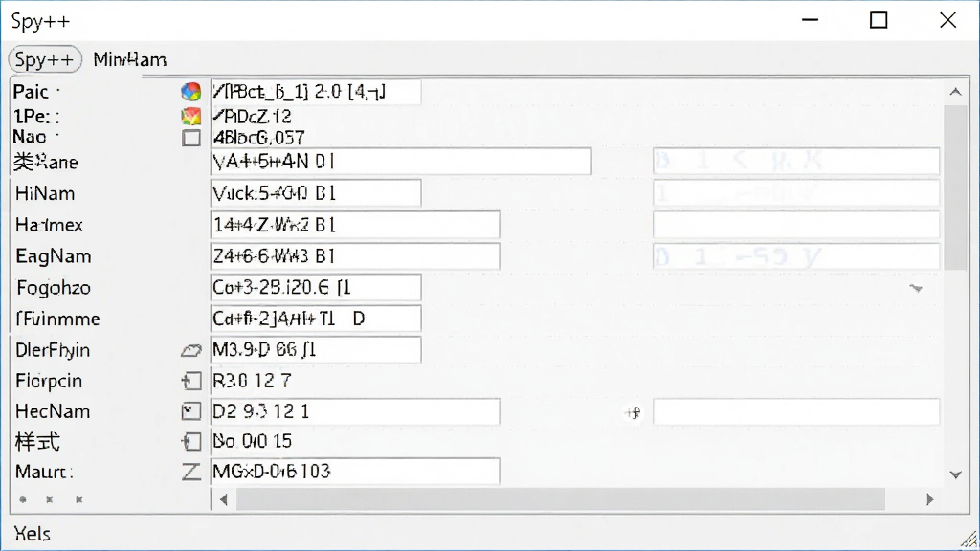The image size is (980, 551).
Task: Click the horizontal scrollbar left arrow
Action: [x=224, y=499]
